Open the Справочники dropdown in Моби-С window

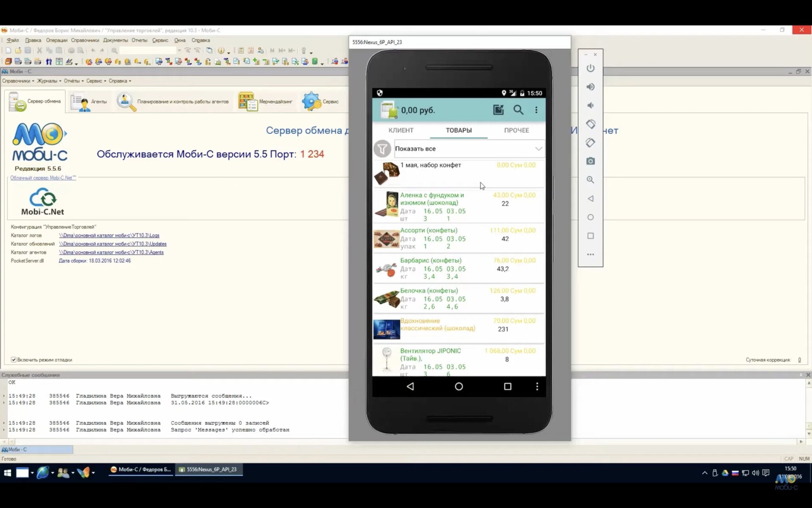pyautogui.click(x=18, y=81)
